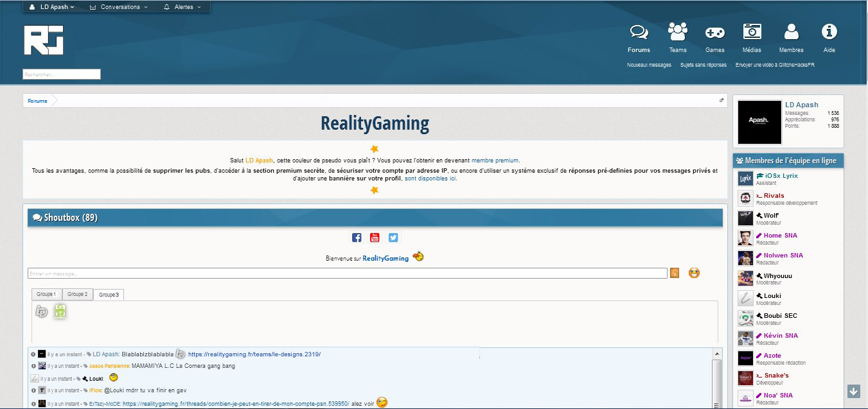Focus the 'Entrer un message' shoutbox input
868x409 pixels.
tap(348, 273)
